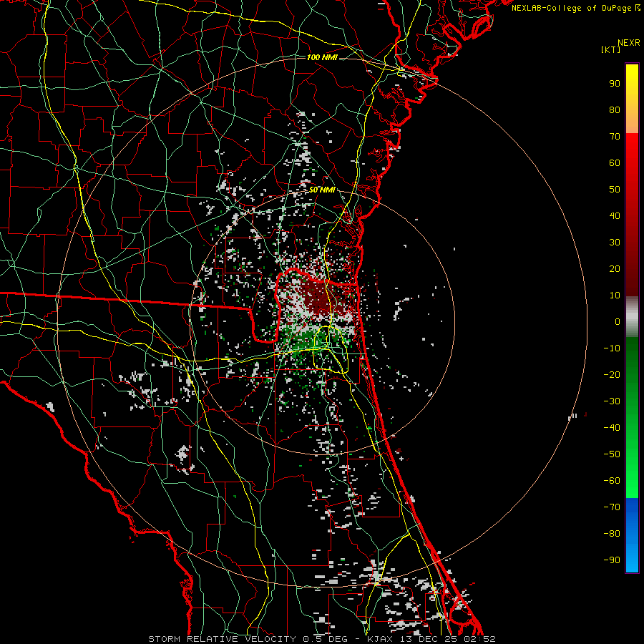The height and width of the screenshot is (644, 644).
Task: Click the -40 knots scale value
Action: [612, 428]
